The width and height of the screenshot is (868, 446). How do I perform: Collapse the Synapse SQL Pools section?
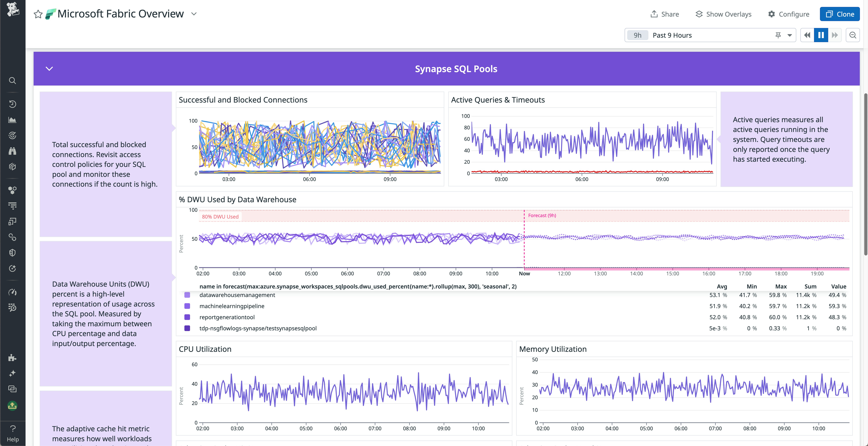(x=49, y=69)
